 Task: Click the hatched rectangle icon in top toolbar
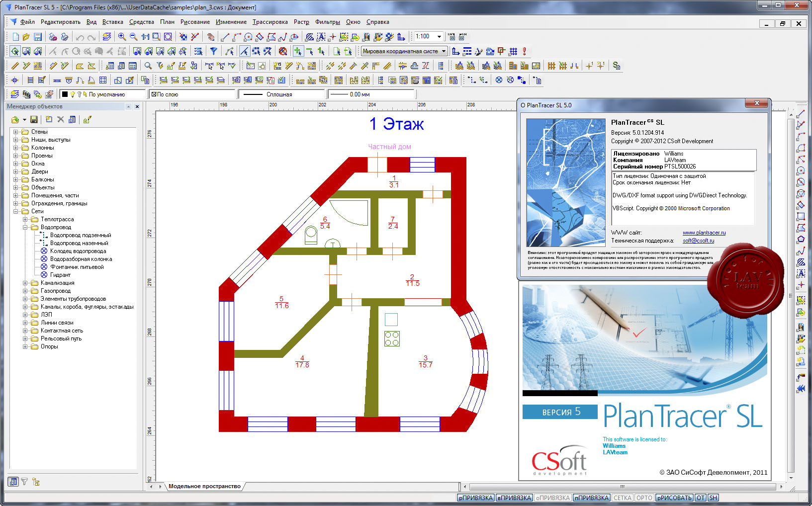(x=309, y=37)
